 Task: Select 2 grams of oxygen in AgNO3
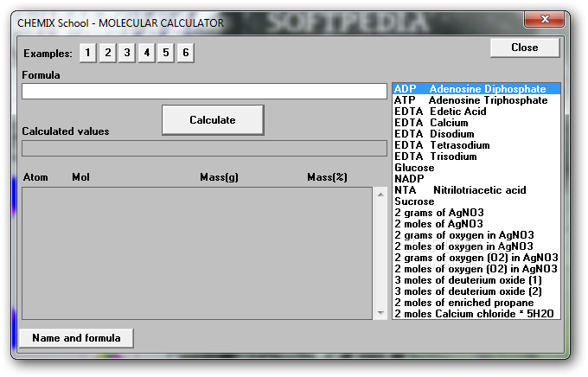pos(476,235)
